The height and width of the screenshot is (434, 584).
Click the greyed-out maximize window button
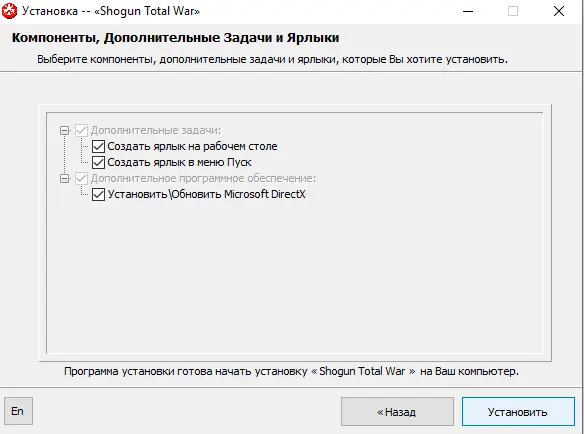[x=513, y=11]
